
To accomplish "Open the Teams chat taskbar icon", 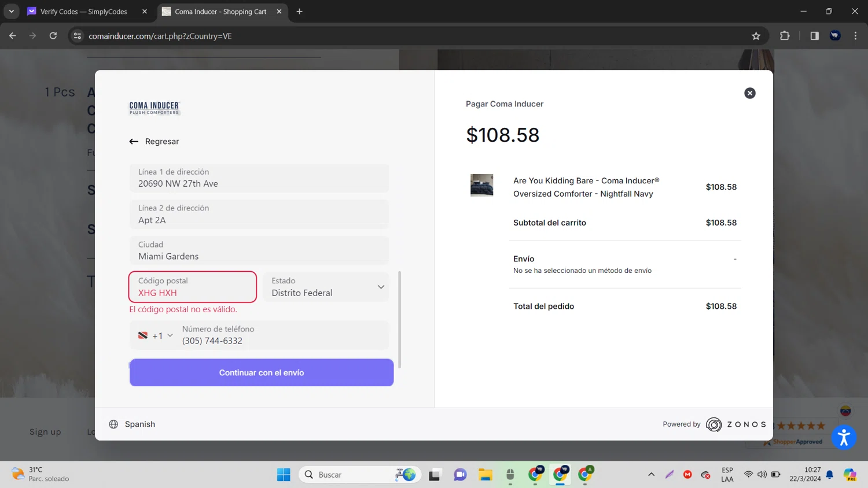I will point(460,475).
